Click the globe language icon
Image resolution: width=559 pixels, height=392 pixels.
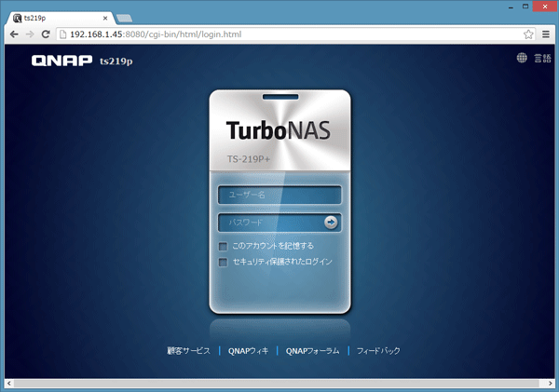click(x=522, y=58)
